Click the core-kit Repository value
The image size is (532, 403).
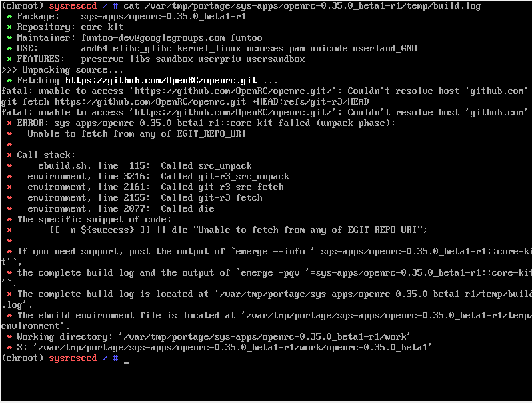(x=102, y=27)
